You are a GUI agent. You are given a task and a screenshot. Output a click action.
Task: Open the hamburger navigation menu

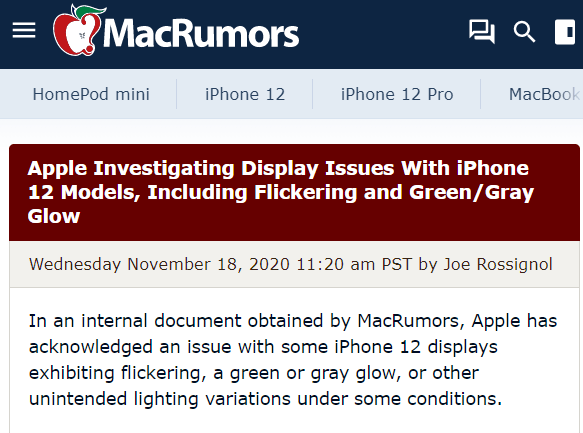(24, 30)
